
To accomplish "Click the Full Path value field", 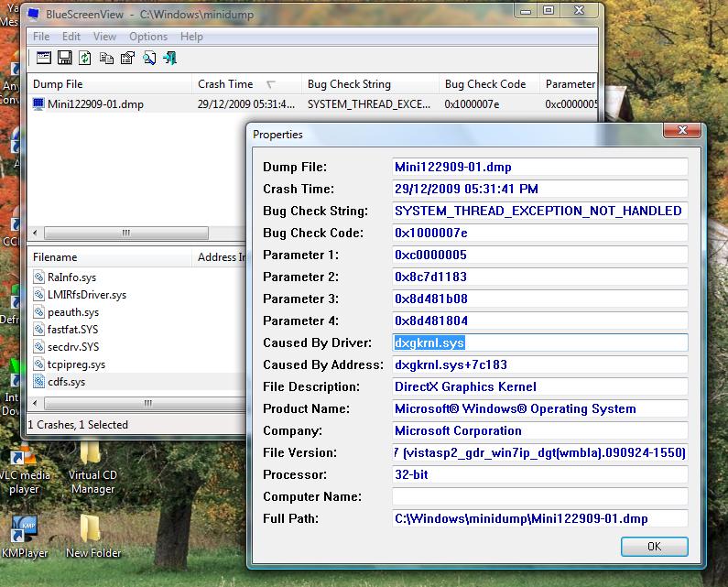I will point(539,518).
